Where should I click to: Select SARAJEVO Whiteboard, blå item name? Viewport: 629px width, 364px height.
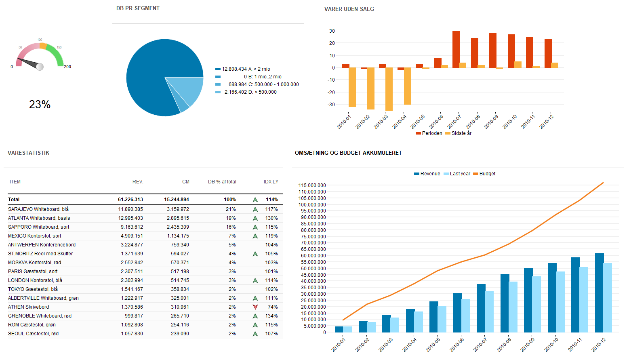tap(38, 209)
